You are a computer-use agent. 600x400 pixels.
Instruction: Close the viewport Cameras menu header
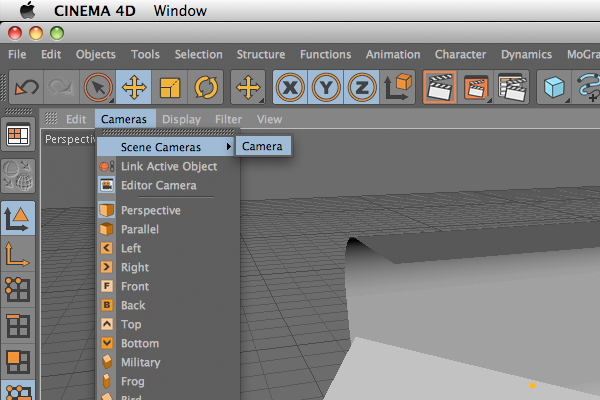tap(124, 119)
